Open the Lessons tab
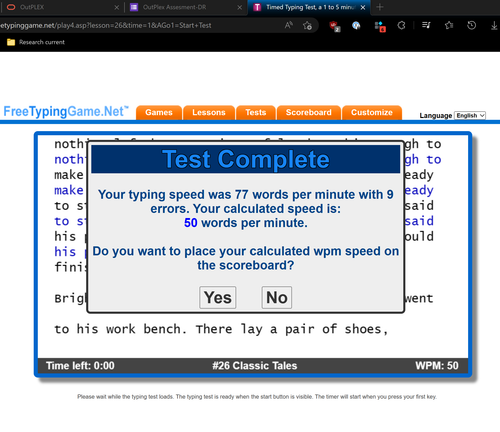The height and width of the screenshot is (432, 500). (x=209, y=112)
